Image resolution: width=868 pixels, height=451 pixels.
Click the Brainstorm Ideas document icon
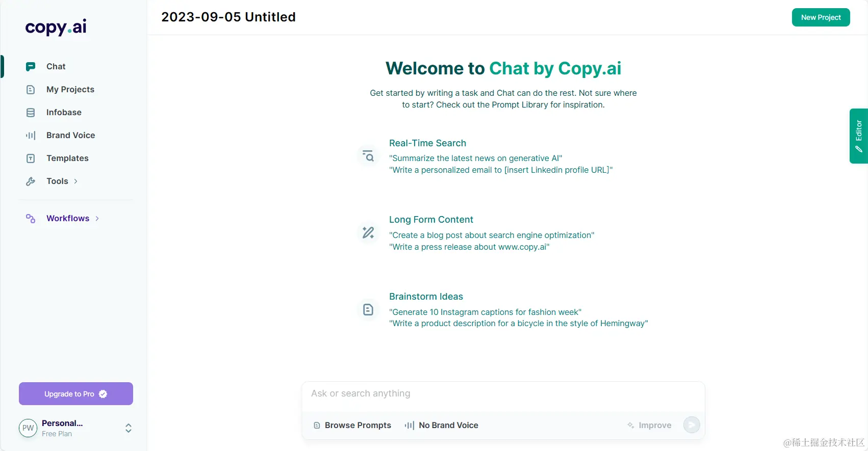(368, 309)
